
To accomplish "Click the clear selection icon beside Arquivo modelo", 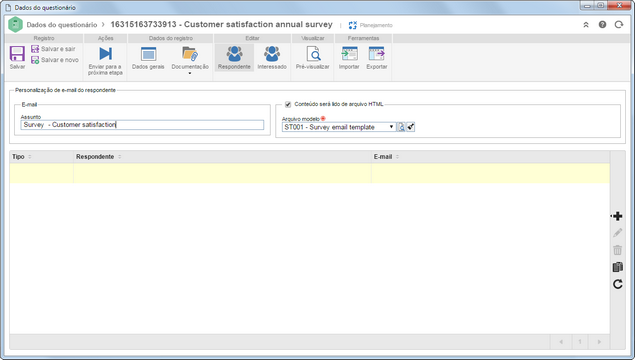I will point(411,127).
